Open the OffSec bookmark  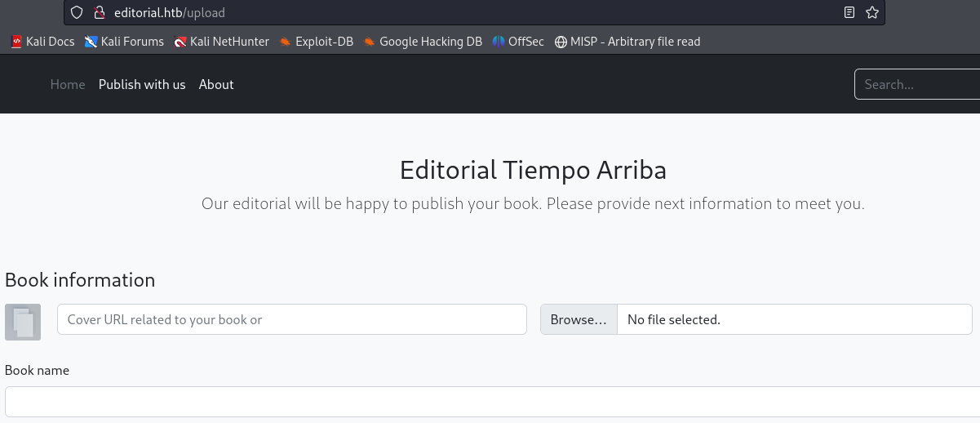[518, 42]
